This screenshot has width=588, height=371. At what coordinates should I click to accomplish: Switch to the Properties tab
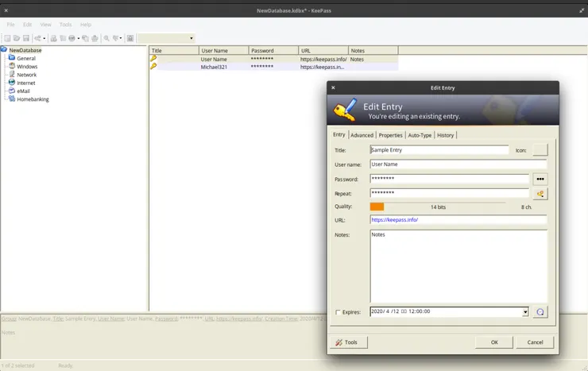click(x=390, y=135)
